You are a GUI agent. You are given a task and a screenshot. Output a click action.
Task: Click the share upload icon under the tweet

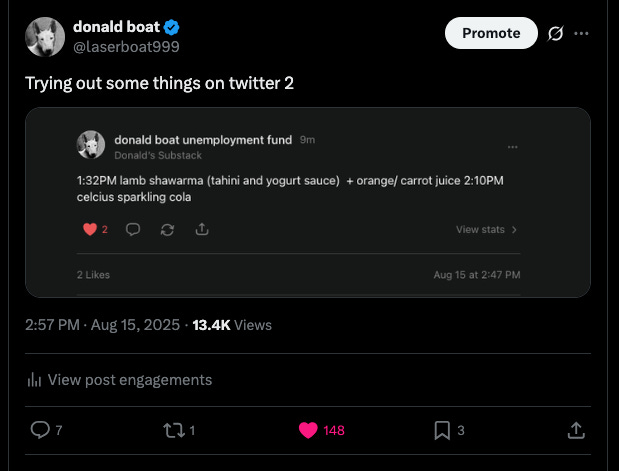coord(576,430)
